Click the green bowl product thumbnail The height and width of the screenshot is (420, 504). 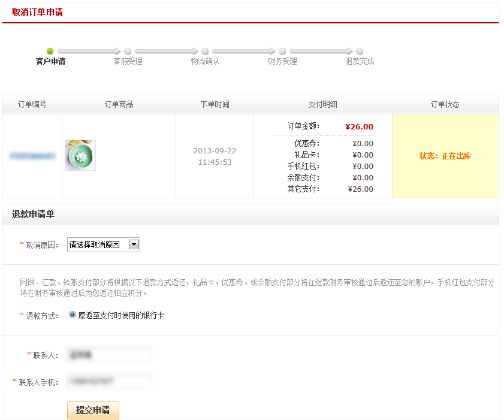tap(79, 156)
